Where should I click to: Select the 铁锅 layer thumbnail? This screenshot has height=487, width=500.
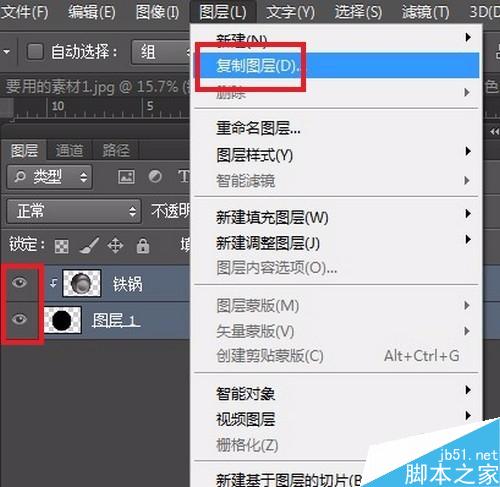point(82,283)
